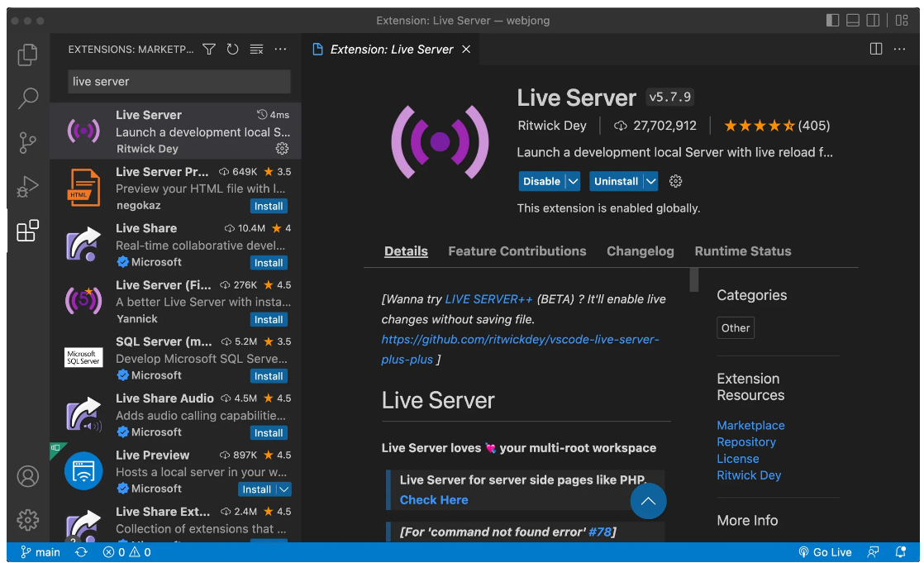The height and width of the screenshot is (563, 924).
Task: Open Ritwick Dey link under Extension Resources
Action: [749, 475]
